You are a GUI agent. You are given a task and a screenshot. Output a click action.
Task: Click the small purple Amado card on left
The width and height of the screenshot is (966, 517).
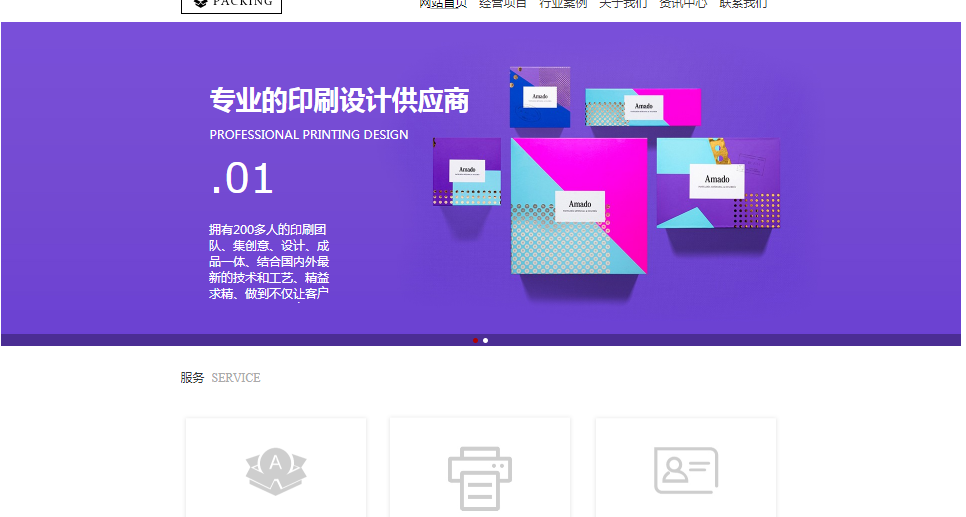tap(467, 171)
